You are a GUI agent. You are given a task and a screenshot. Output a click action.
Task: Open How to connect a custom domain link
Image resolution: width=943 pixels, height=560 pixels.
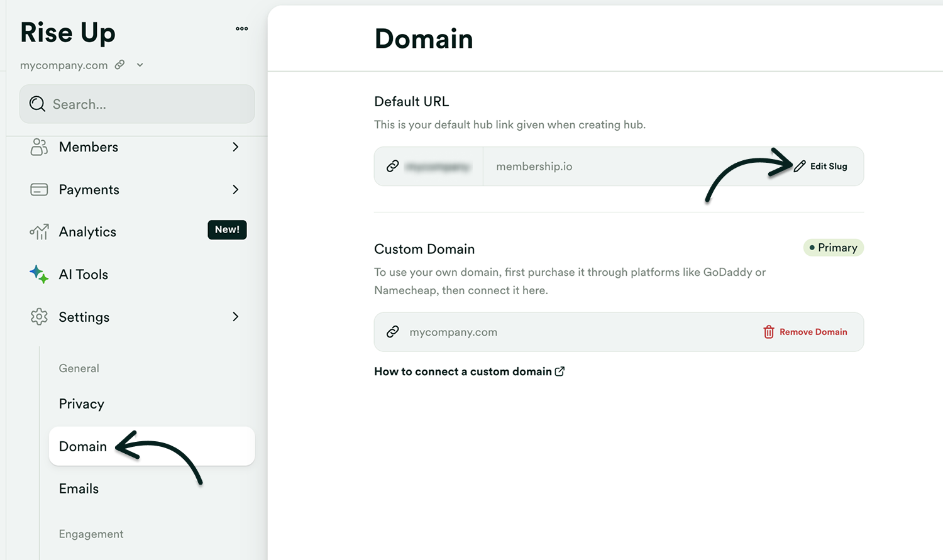[x=468, y=371]
